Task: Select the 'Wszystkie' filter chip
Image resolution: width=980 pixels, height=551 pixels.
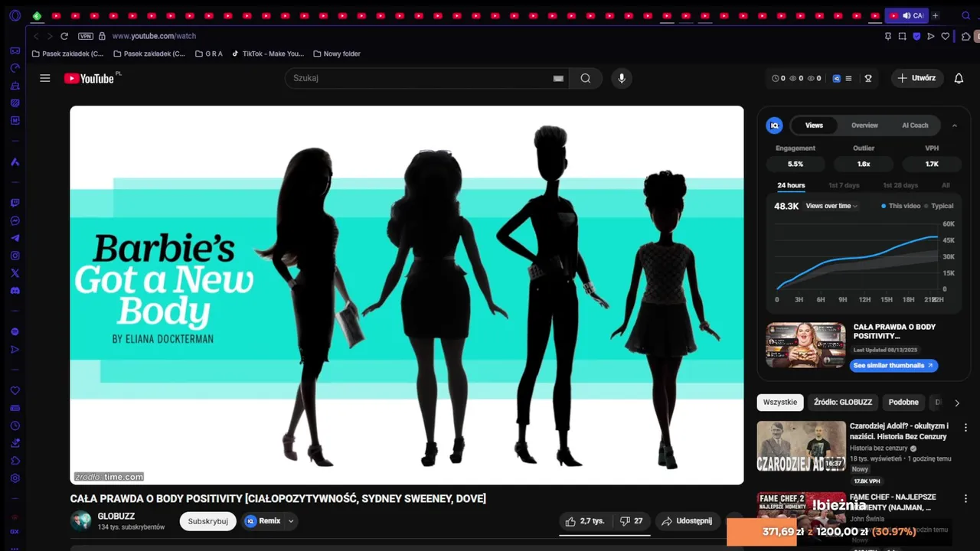Action: click(779, 402)
